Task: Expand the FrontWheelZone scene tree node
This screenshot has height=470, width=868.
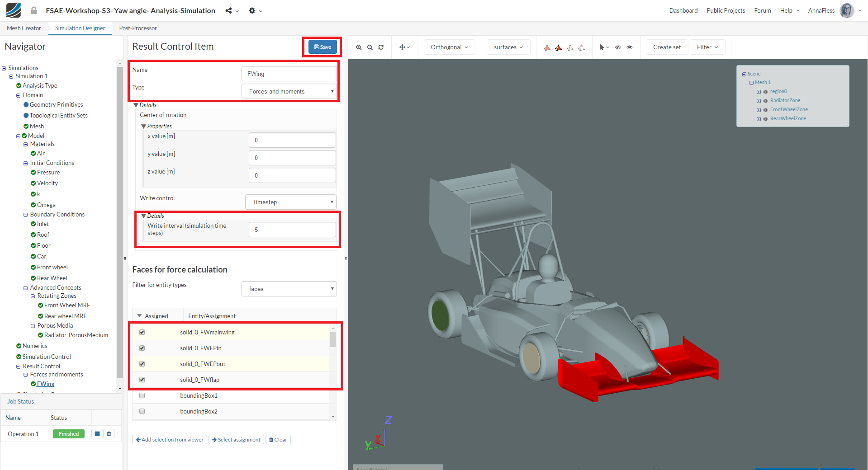Action: pos(759,110)
